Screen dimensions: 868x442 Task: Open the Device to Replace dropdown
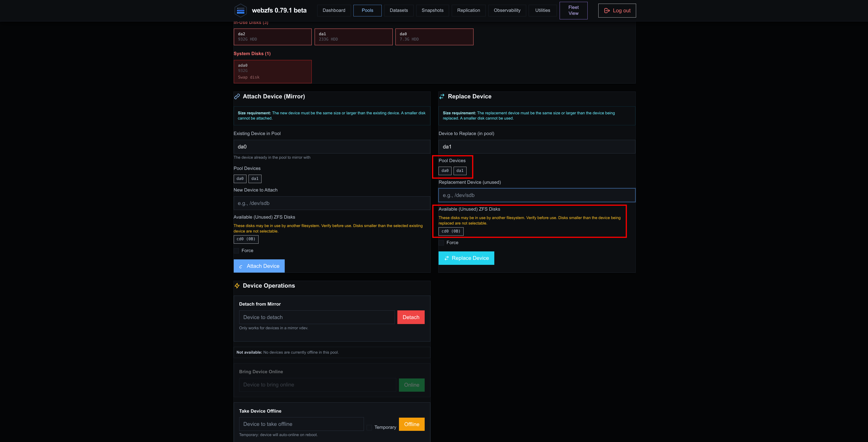[x=537, y=147]
